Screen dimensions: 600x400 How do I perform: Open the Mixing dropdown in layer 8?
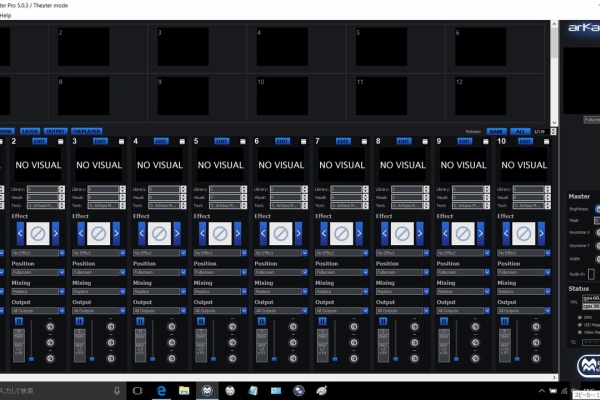(403, 291)
